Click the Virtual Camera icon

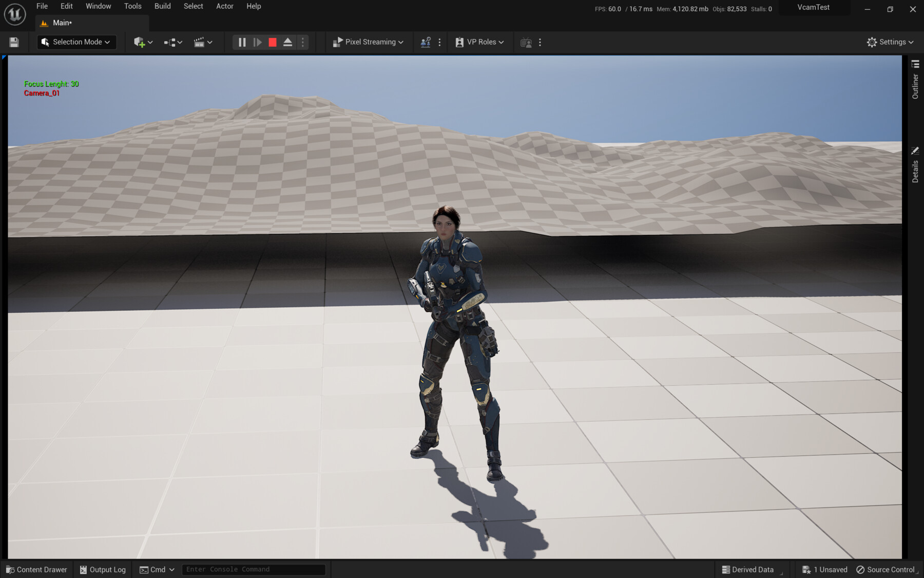click(x=526, y=42)
